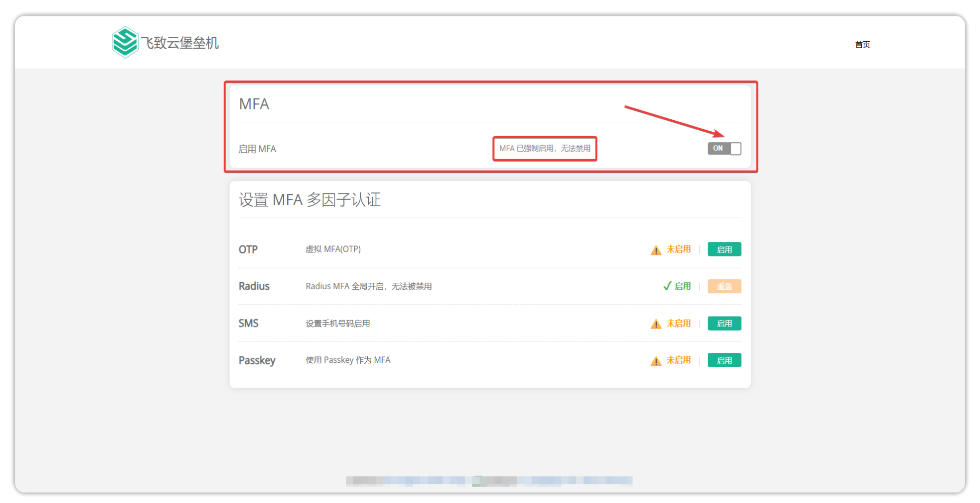Click the OTP warning triangle icon
This screenshot has width=980, height=503.
tap(655, 250)
